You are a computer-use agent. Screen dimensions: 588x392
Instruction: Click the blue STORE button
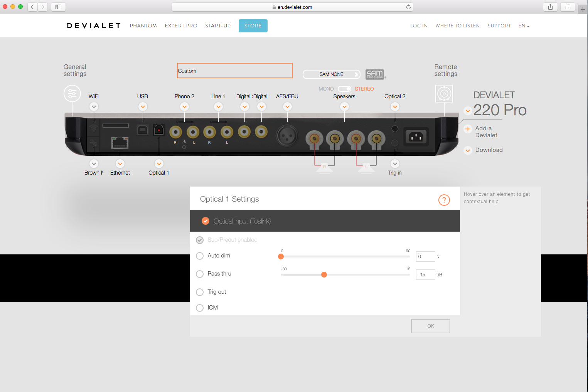[x=253, y=26]
